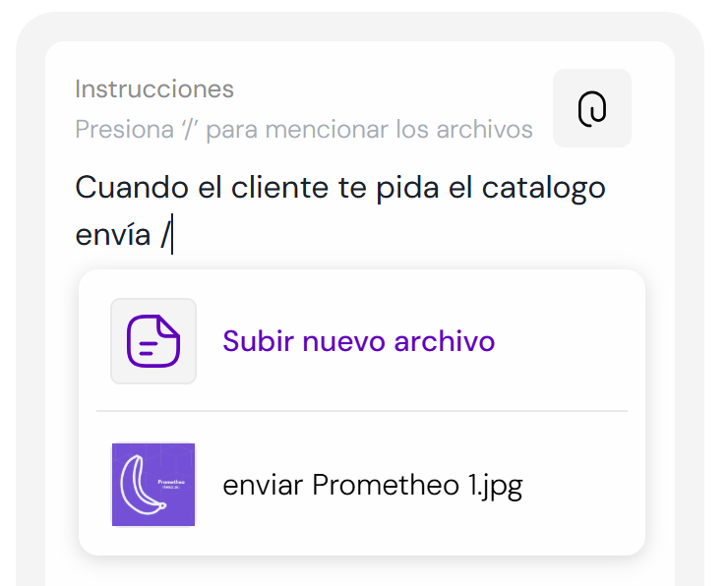The image size is (728, 586).
Task: Open the attachment button beside Instrucciones
Action: point(592,108)
